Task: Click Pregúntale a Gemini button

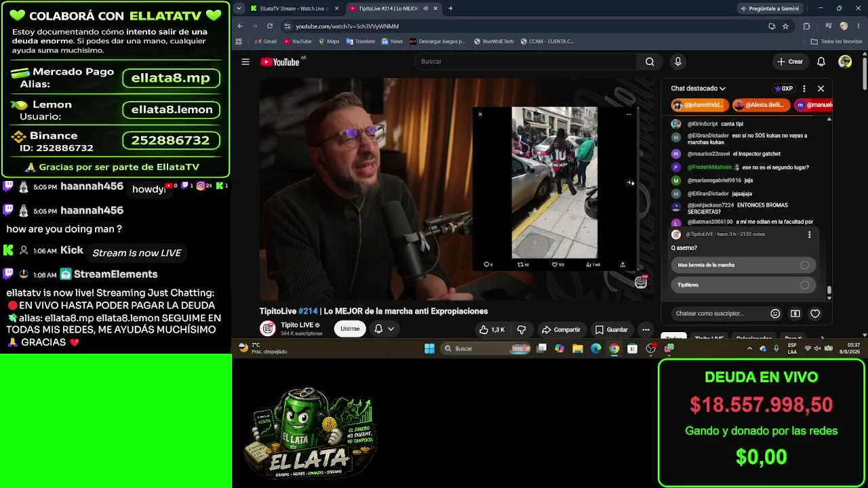Action: click(769, 9)
